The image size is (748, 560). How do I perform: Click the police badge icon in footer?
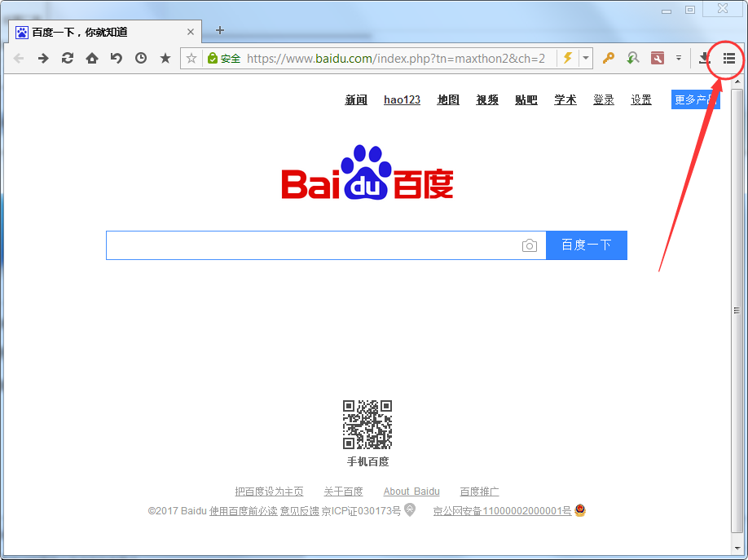click(580, 510)
